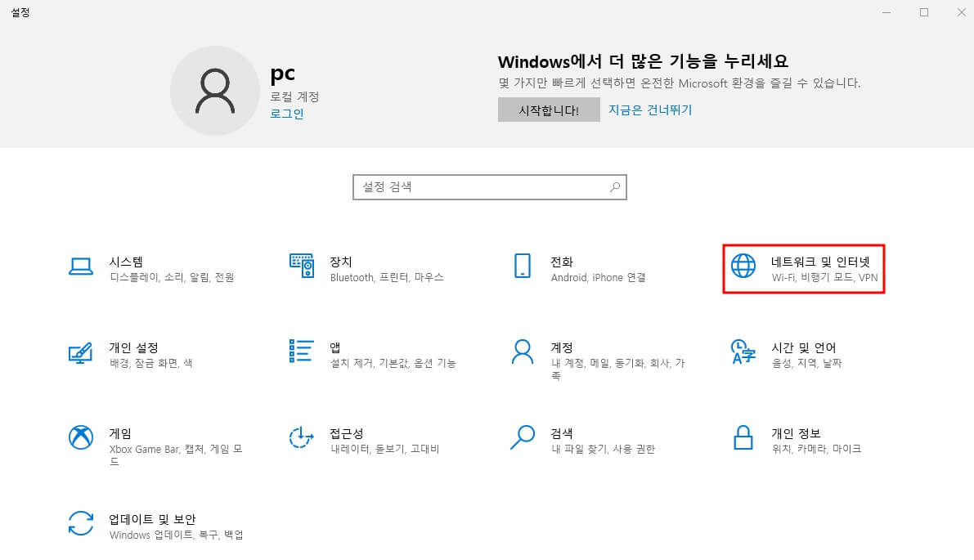Click the 시작합니다! button
This screenshot has width=974, height=560.
pyautogui.click(x=549, y=110)
